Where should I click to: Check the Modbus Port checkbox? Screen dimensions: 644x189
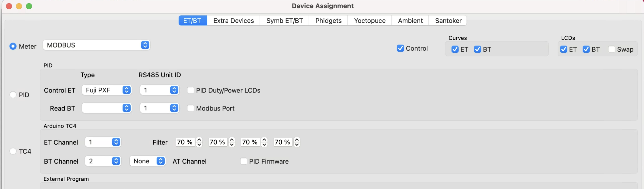(191, 108)
